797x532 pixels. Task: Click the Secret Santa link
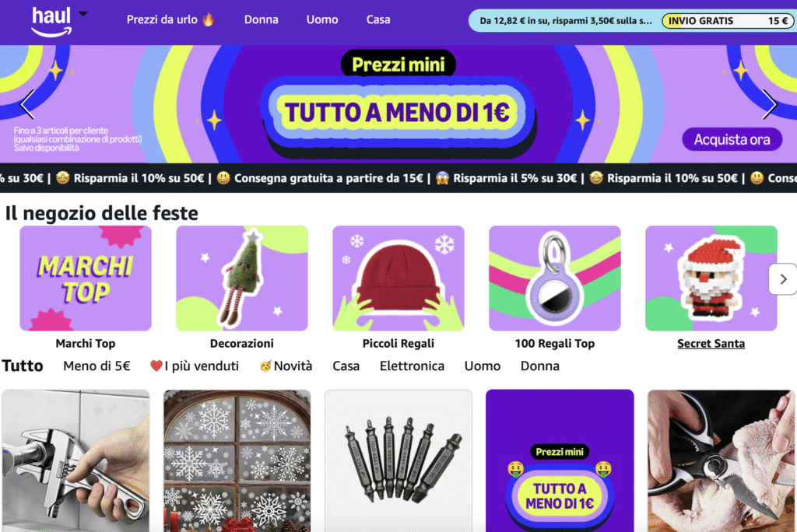click(x=711, y=344)
